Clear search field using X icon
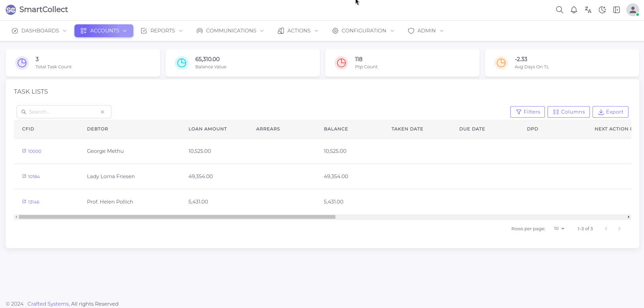Viewport: 644px width, 308px height. click(103, 112)
